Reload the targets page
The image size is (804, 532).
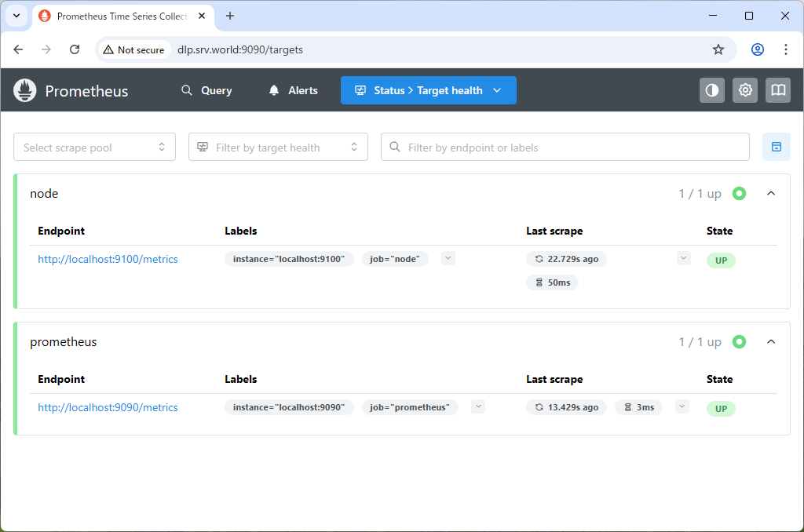75,49
